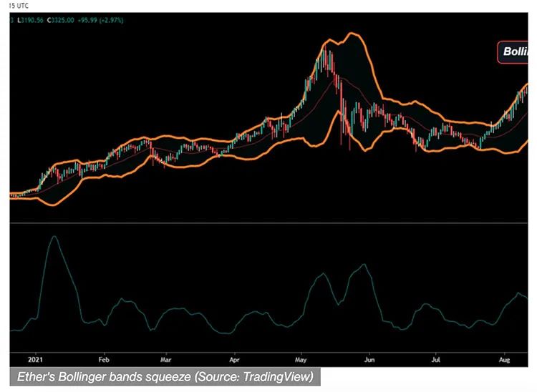The image size is (537, 392).
Task: Click the Jul label on the time axis
Action: [x=435, y=360]
